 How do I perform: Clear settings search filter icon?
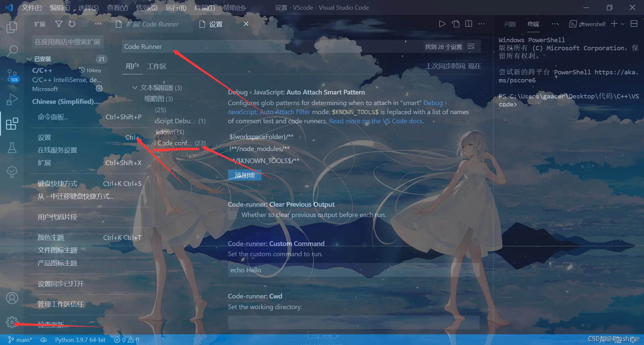[x=471, y=47]
